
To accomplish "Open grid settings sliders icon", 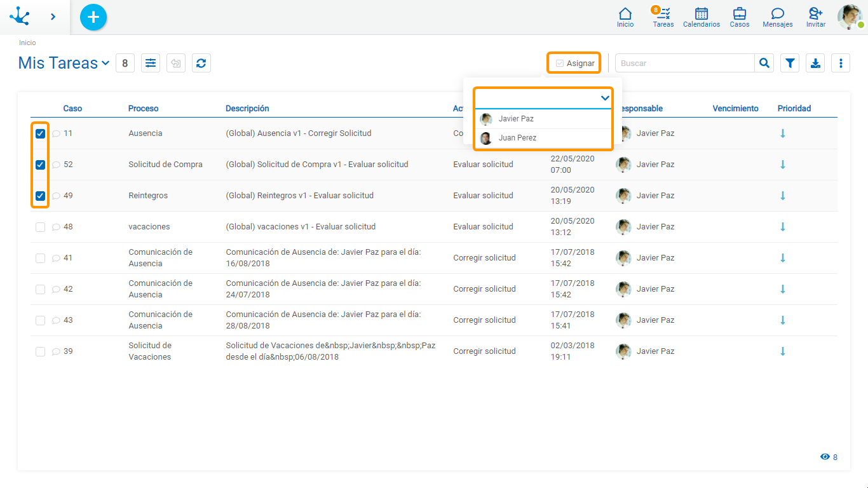I will (151, 63).
